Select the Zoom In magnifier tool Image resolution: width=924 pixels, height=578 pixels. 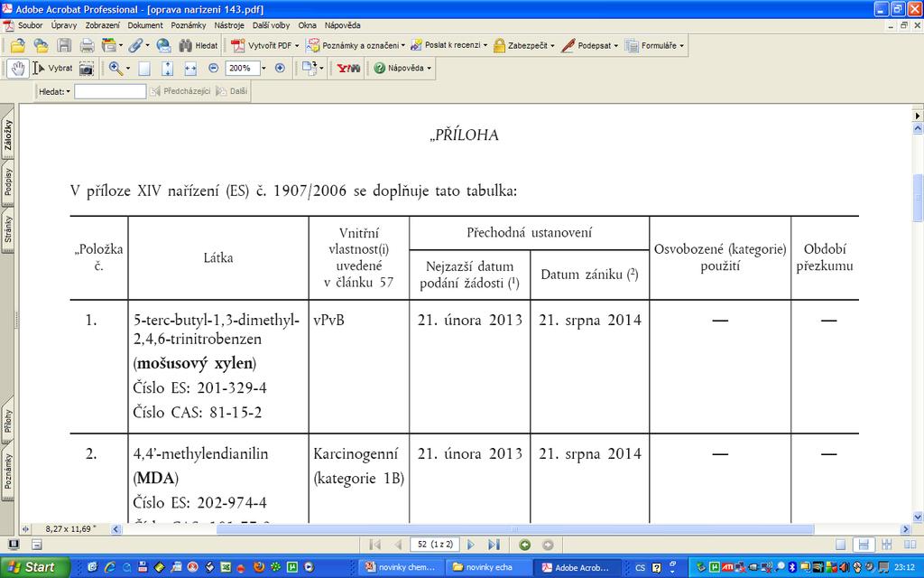(x=115, y=69)
